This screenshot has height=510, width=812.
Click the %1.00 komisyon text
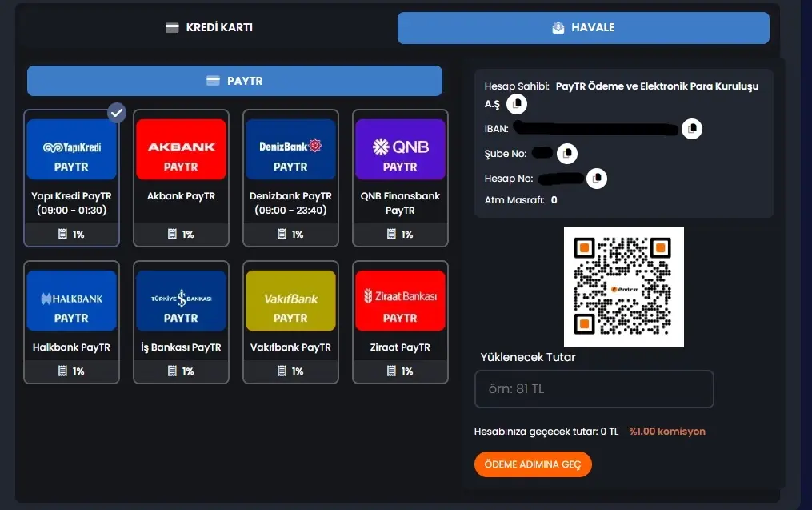[x=666, y=432]
